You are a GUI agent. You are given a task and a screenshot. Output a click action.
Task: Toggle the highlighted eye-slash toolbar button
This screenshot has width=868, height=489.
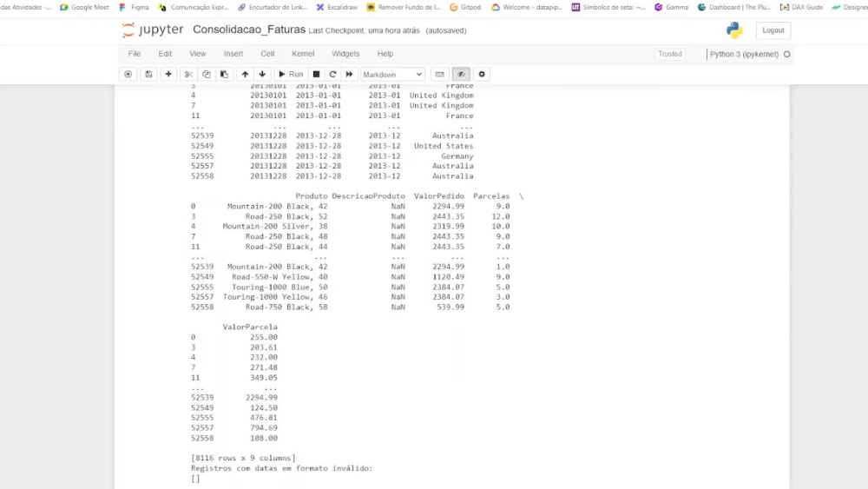[x=461, y=74]
